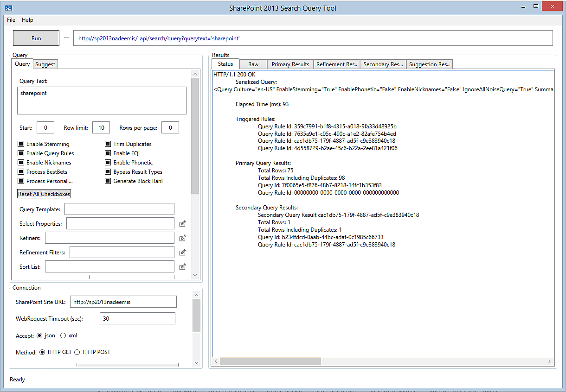Open the Suggest tab

pyautogui.click(x=45, y=64)
